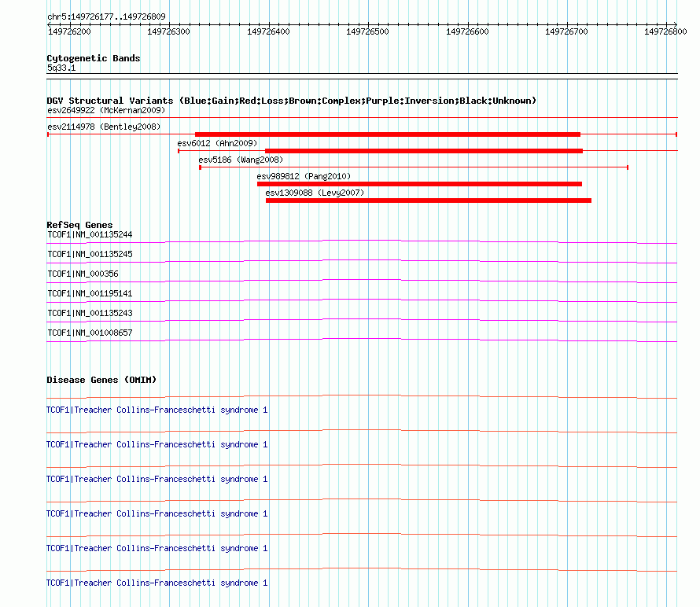The width and height of the screenshot is (700, 607).
Task: Open variant esv5186 (Wang2008) label
Action: click(241, 160)
